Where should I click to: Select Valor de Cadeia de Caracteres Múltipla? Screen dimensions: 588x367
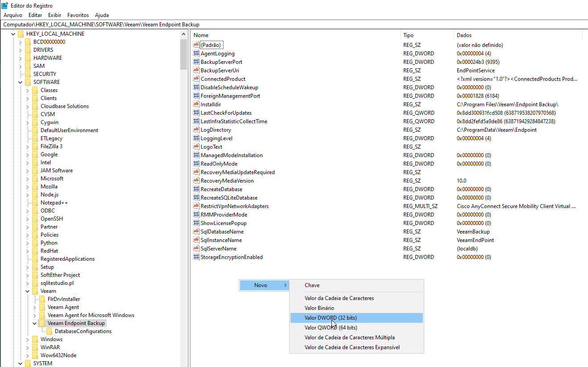[x=356, y=338]
